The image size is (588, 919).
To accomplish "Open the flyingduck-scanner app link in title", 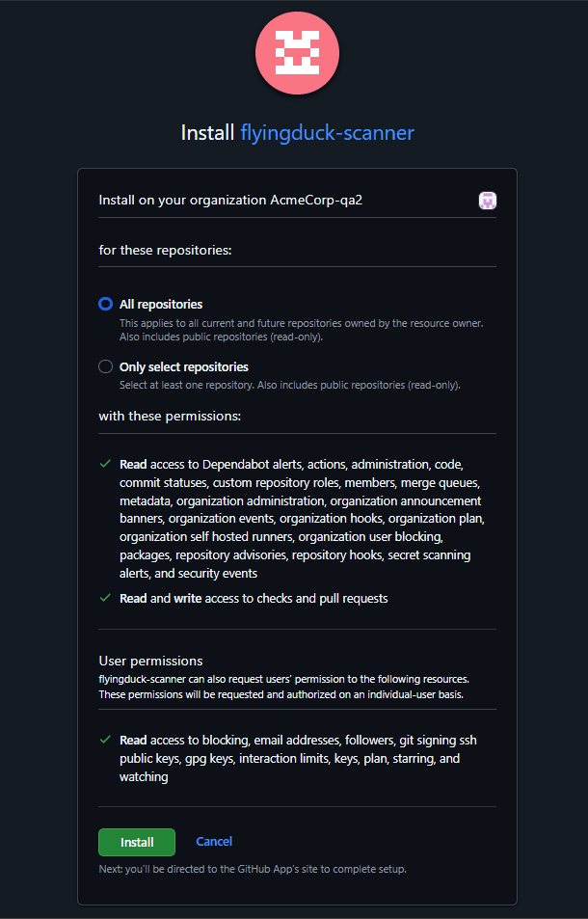I will click(x=327, y=132).
